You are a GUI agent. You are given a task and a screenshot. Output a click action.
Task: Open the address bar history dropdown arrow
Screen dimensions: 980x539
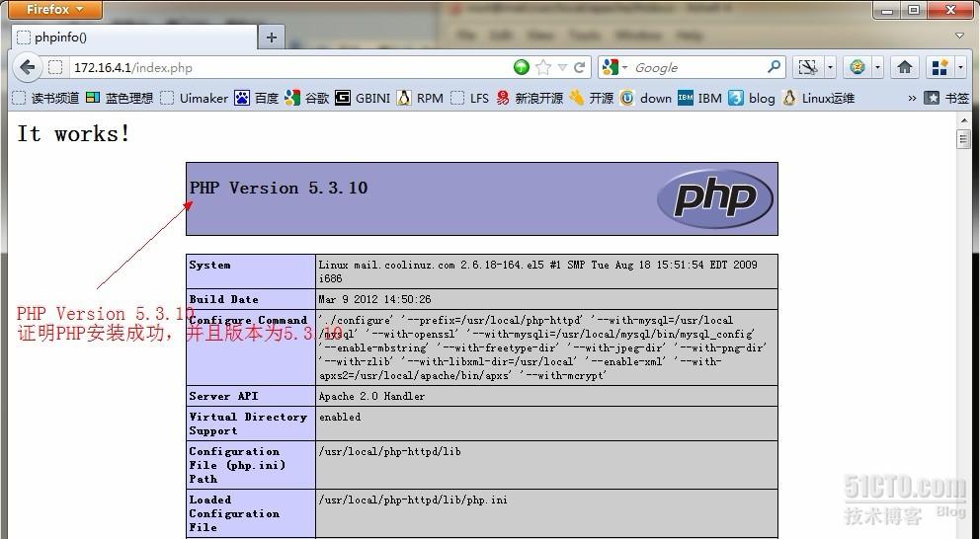(x=562, y=67)
